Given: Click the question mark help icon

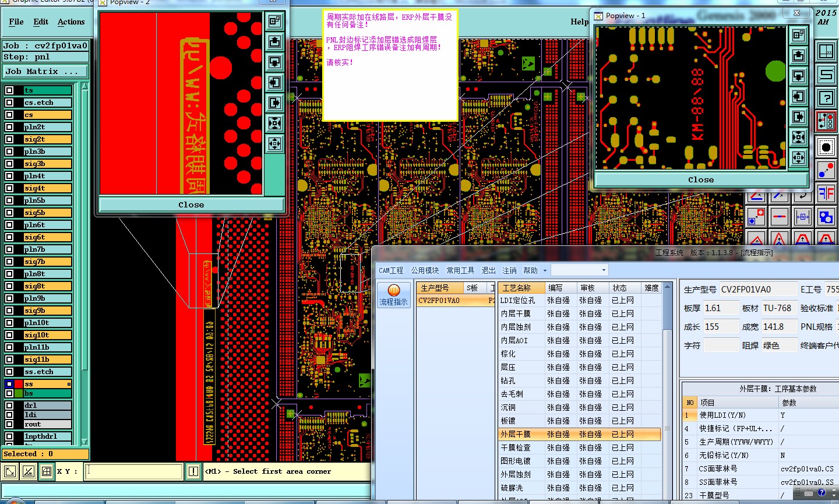Looking at the screenshot, I should point(826,98).
